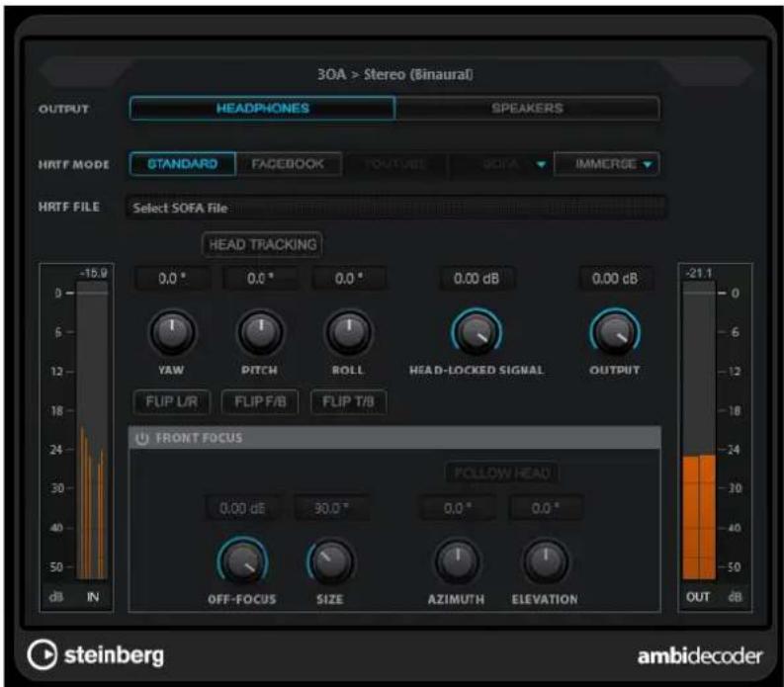Toggle Flip T/B
Viewport: 784px width, 687px height.
coord(349,402)
